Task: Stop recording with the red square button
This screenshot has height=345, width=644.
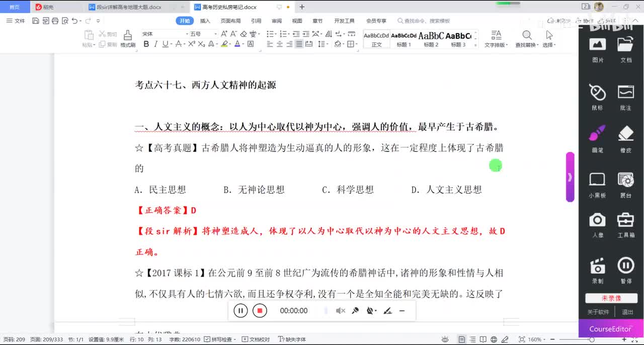Action: click(260, 311)
